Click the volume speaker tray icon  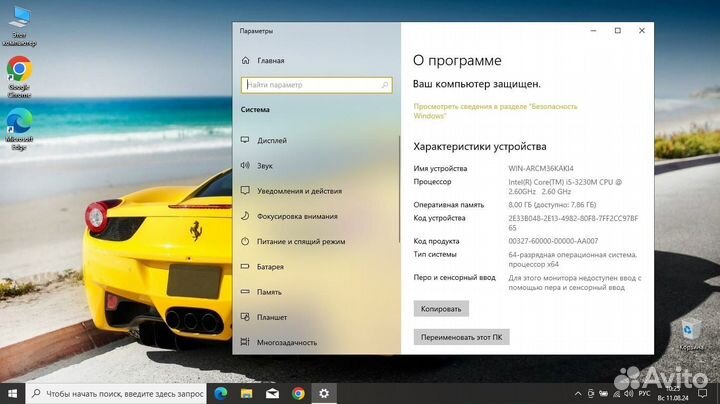click(x=629, y=393)
